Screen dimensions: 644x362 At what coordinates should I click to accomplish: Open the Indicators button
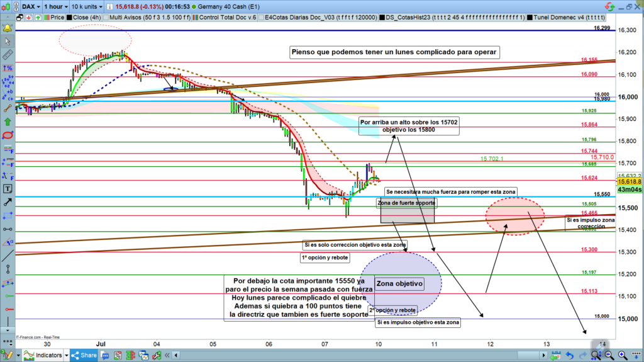coord(43,355)
